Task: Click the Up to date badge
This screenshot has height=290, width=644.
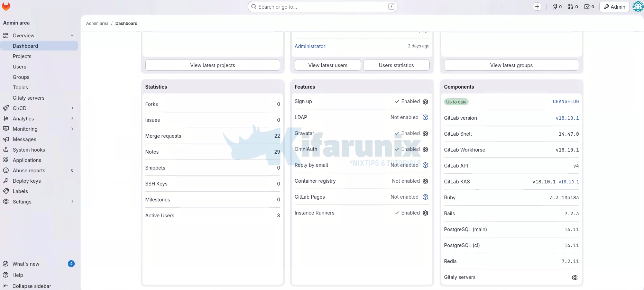Action: [456, 102]
